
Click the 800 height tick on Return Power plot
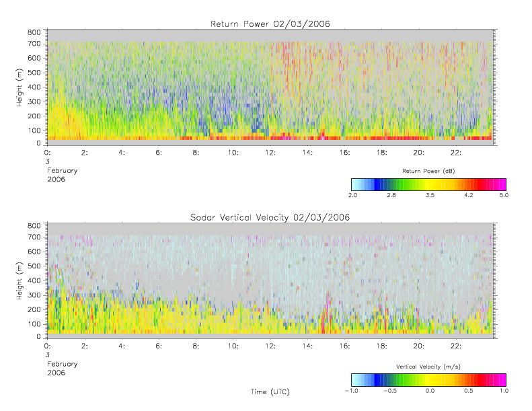tap(34, 32)
